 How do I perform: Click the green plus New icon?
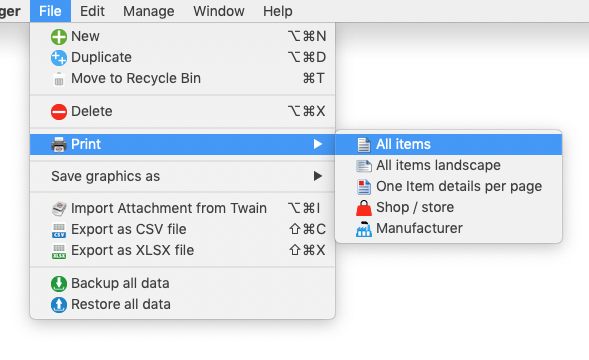coord(59,37)
